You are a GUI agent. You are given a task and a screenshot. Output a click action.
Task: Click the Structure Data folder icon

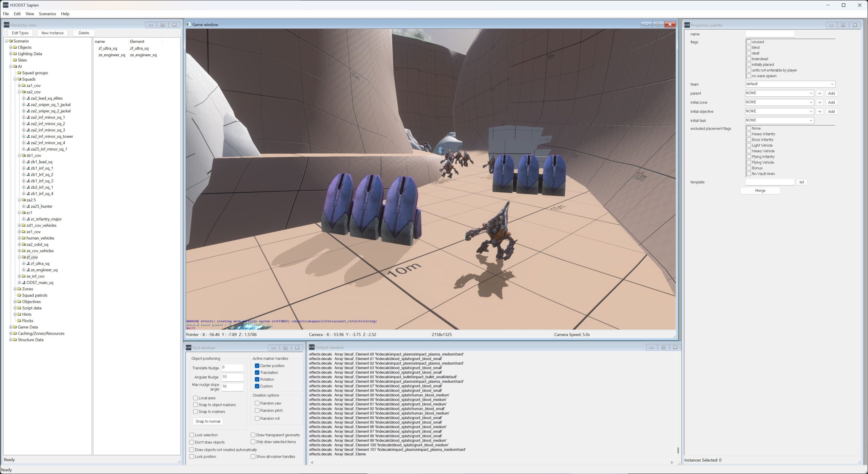pyautogui.click(x=15, y=340)
